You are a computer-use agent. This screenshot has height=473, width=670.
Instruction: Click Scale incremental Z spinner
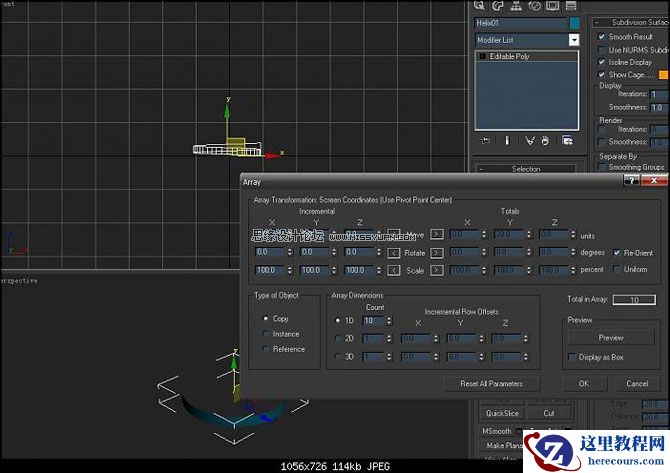379,270
